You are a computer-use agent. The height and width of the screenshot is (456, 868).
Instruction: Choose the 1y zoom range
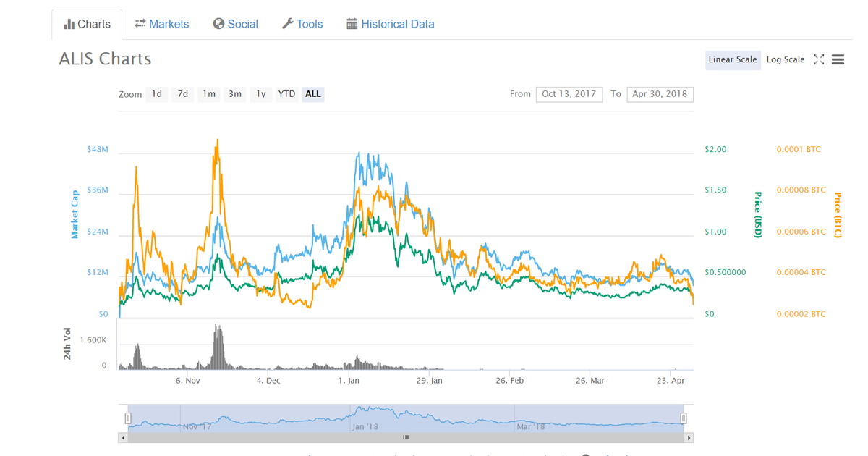point(261,94)
